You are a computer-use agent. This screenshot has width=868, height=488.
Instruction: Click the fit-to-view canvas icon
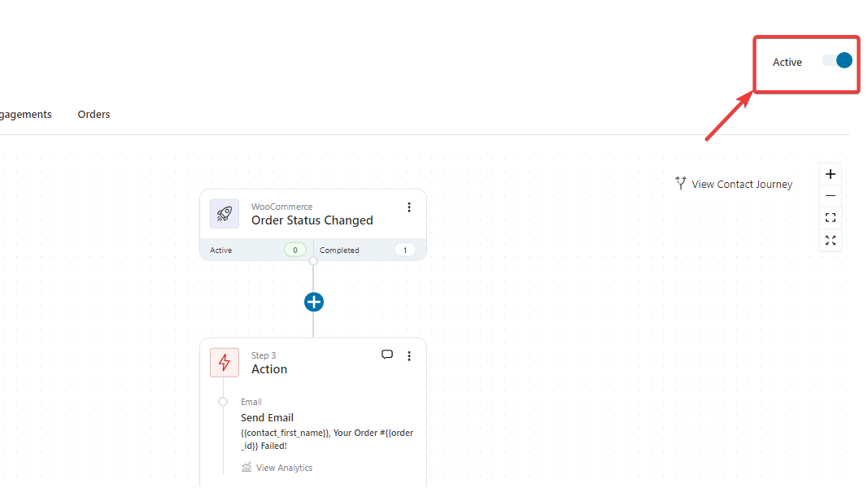coord(830,218)
